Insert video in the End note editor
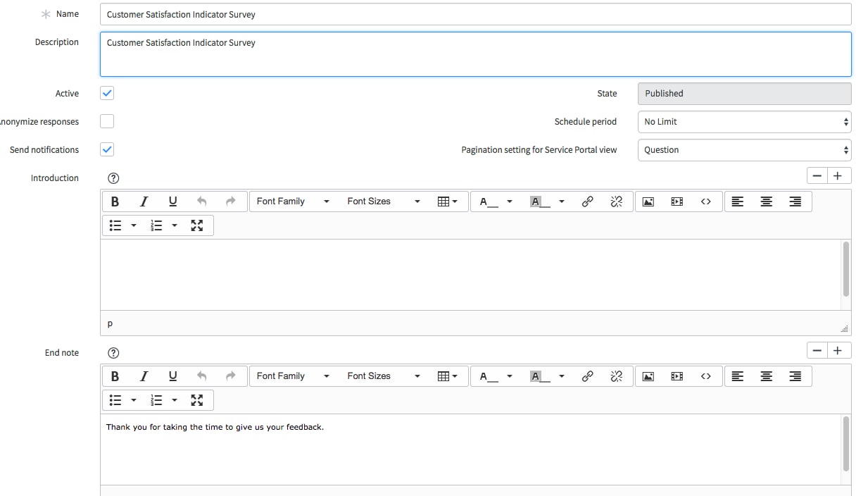The image size is (868, 496). (677, 376)
